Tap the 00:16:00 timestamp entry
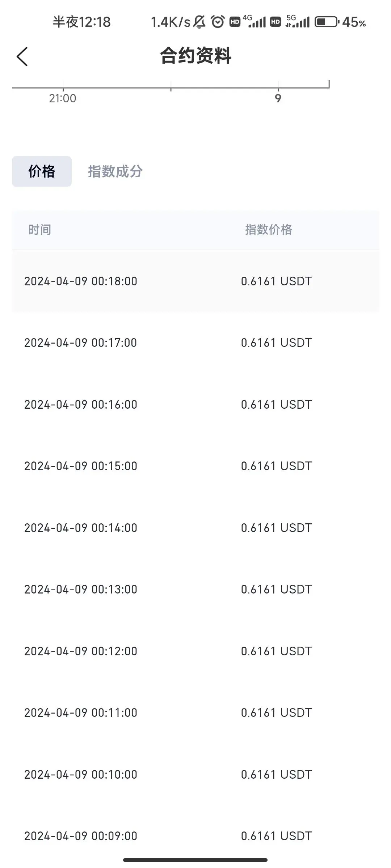The height and width of the screenshot is (868, 391). click(81, 404)
